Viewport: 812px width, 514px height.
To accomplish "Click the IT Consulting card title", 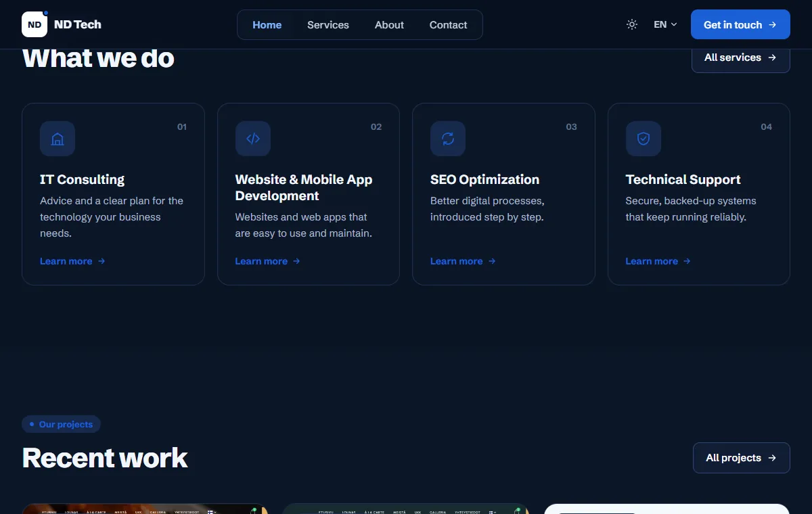I will click(x=83, y=179).
